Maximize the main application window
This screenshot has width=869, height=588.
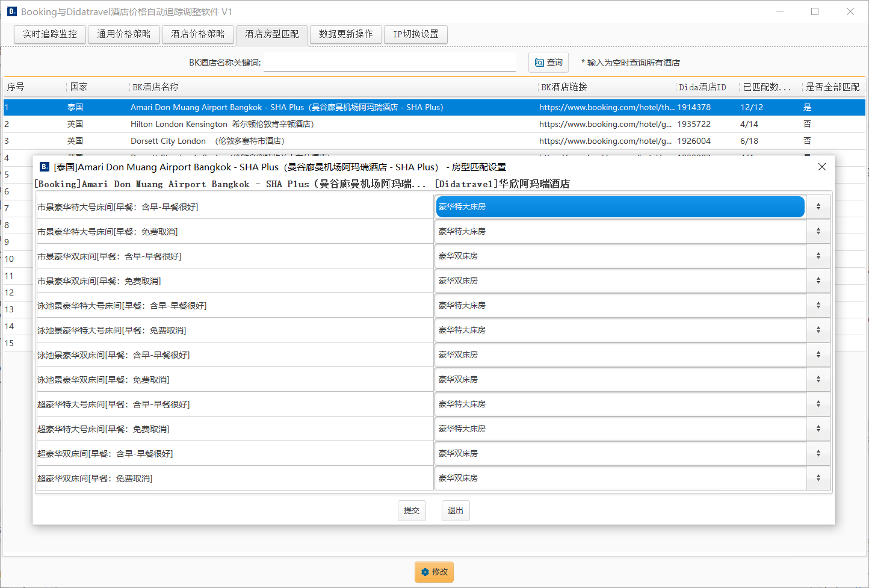pyautogui.click(x=815, y=11)
